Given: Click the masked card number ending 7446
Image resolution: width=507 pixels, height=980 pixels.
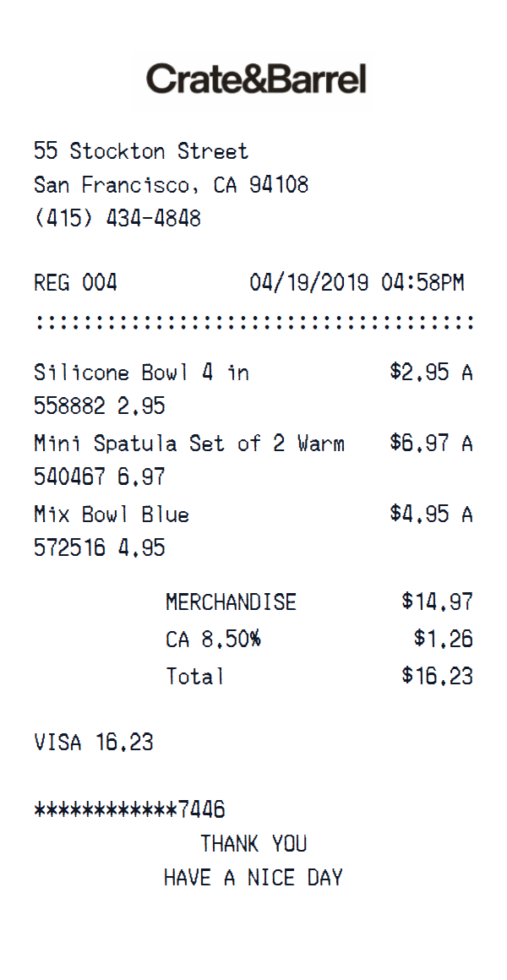Looking at the screenshot, I should [x=129, y=810].
